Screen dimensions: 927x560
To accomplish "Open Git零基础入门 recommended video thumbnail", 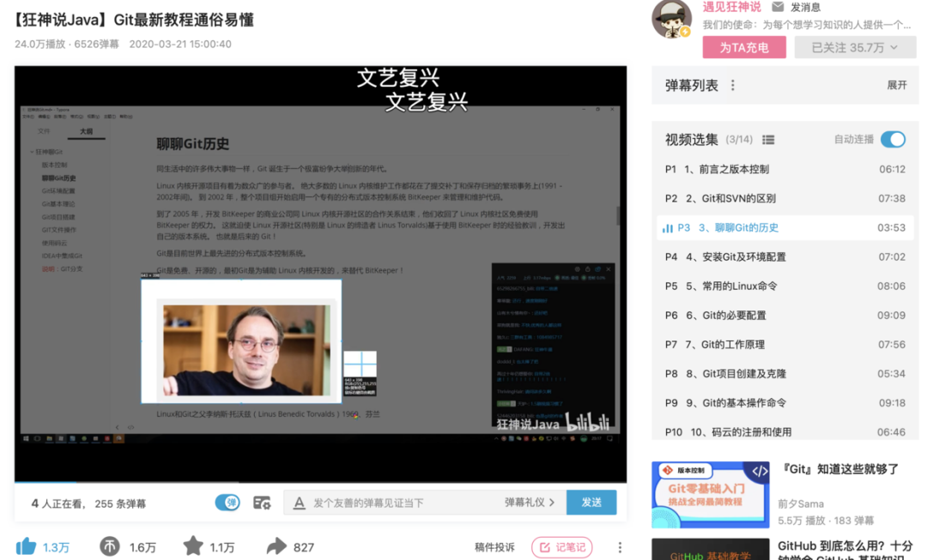I will [711, 495].
